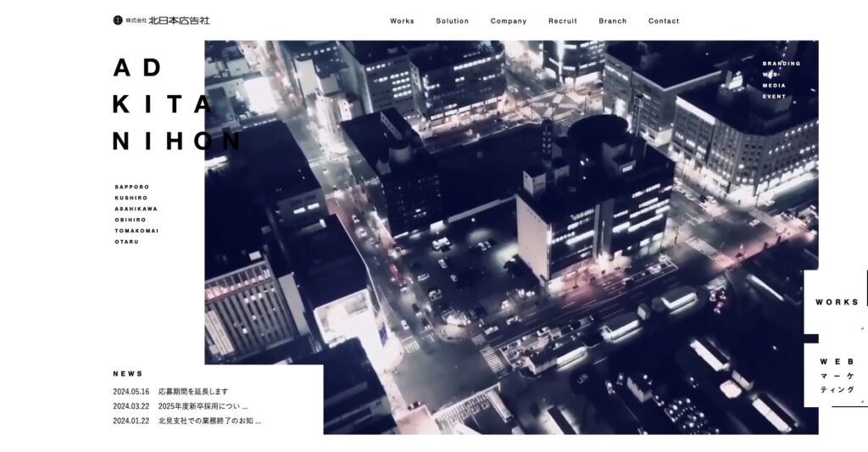Viewport: 868px width, 452px height.
Task: Click the AD KITA NIHON headline
Action: click(177, 104)
